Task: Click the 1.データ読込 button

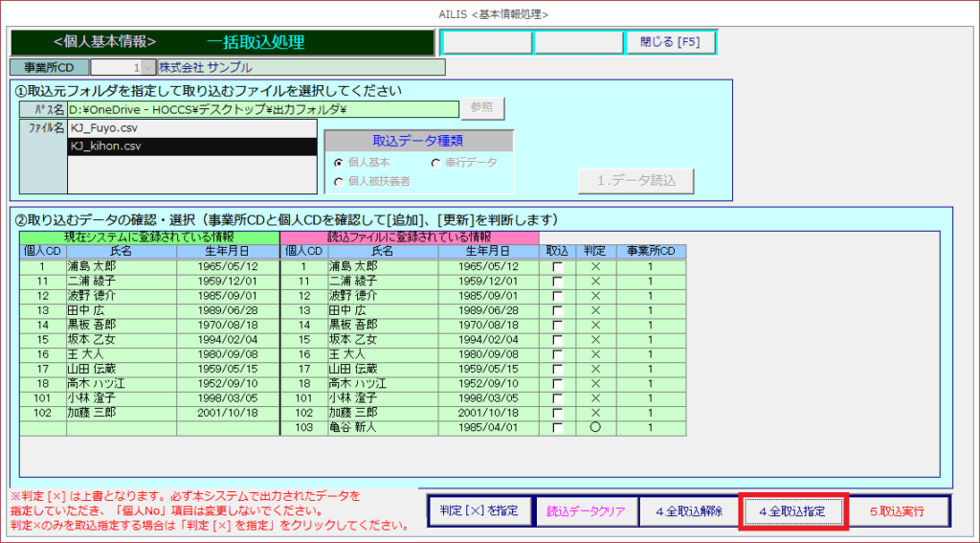Action: [x=635, y=180]
